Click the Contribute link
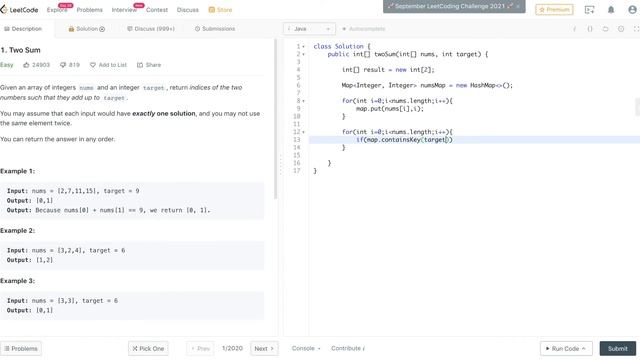The height and width of the screenshot is (360, 640). (348, 348)
